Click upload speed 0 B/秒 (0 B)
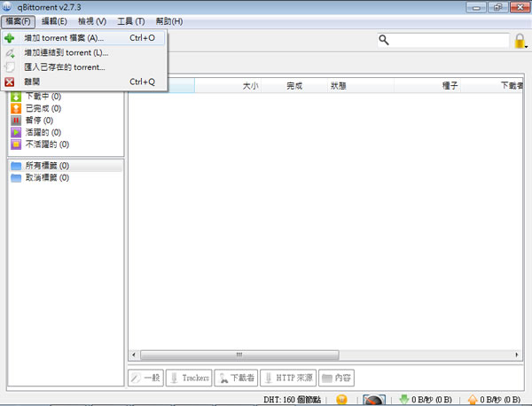 [x=500, y=400]
